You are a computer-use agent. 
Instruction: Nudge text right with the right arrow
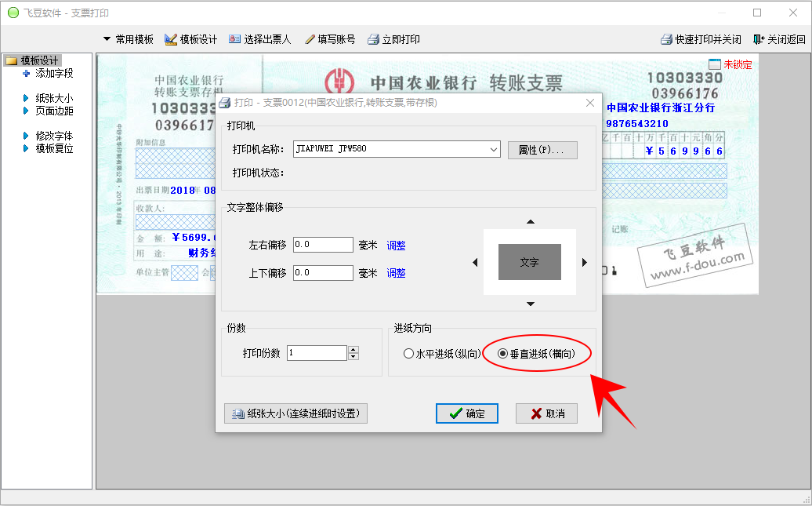click(585, 262)
